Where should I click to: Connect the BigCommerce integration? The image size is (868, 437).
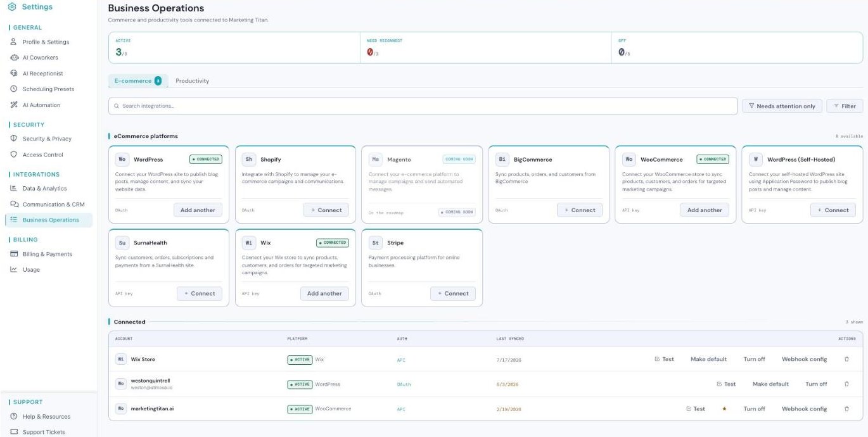579,210
